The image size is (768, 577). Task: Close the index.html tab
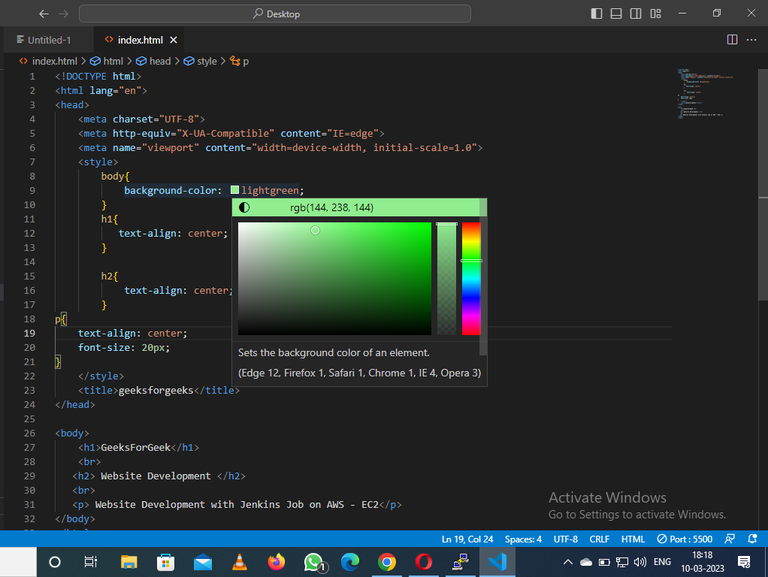pyautogui.click(x=173, y=40)
